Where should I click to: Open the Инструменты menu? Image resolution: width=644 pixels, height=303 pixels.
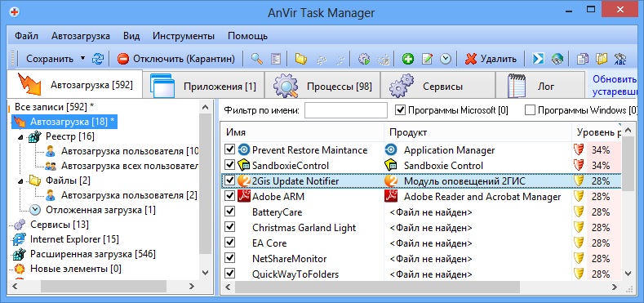coord(184,36)
